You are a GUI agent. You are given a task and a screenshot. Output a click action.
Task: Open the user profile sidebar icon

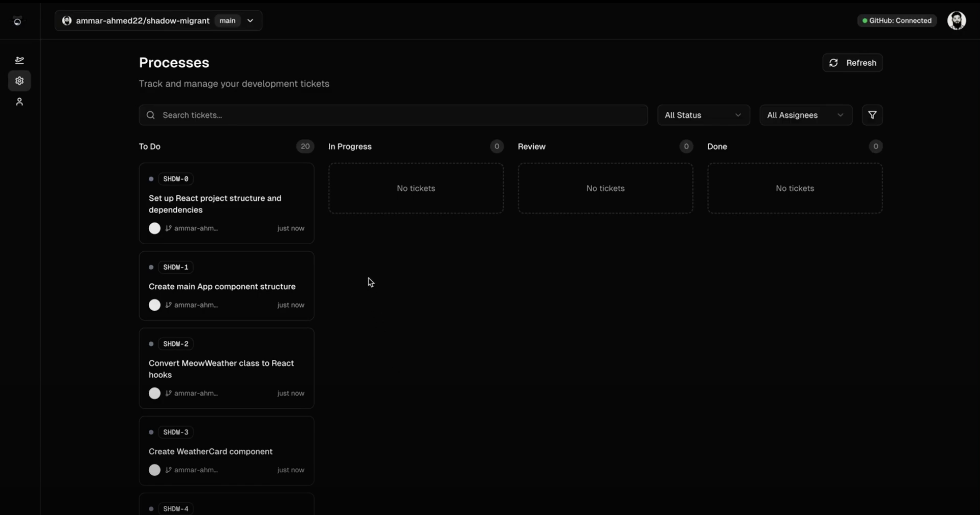20,102
